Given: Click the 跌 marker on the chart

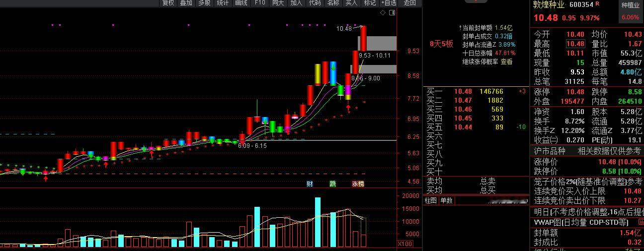Looking at the screenshot, I should pos(333,184).
